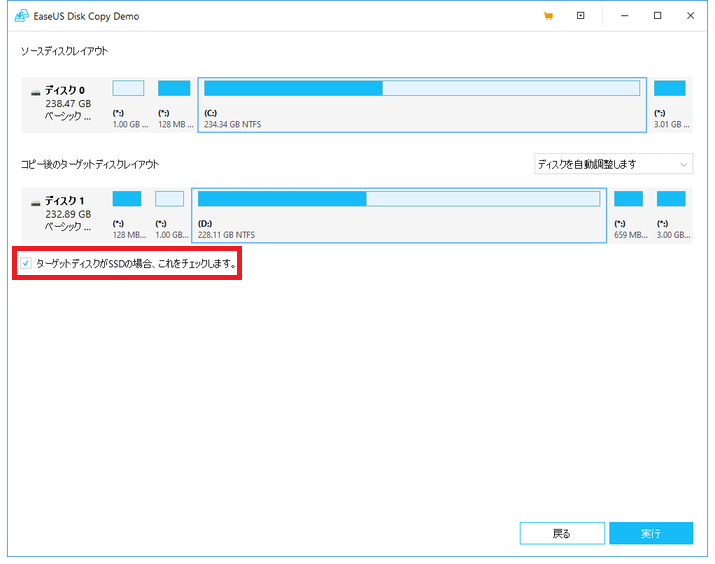Image resolution: width=715 pixels, height=564 pixels.
Task: Click the 実行 execute button
Action: [x=650, y=533]
